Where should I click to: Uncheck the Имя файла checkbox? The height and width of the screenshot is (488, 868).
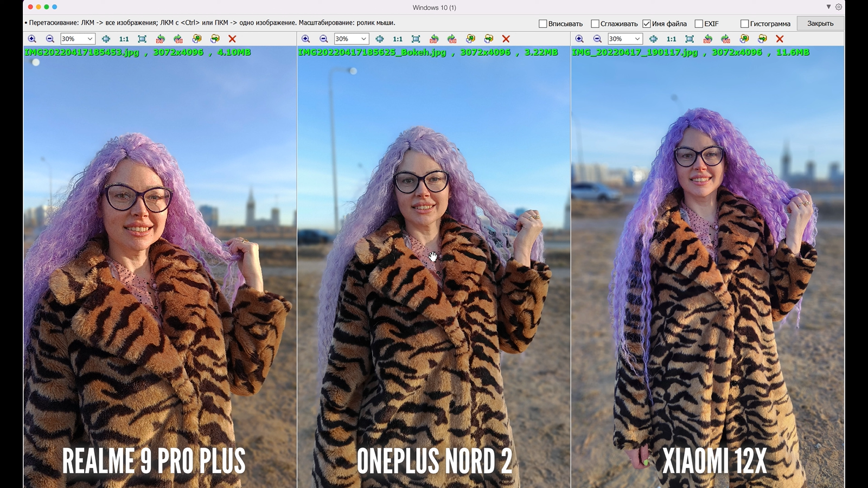(x=646, y=24)
